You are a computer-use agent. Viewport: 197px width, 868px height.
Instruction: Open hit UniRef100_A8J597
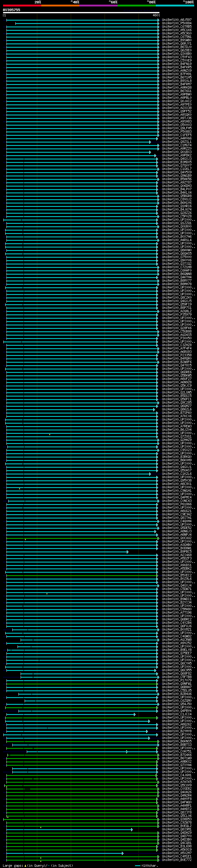click(x=177, y=20)
